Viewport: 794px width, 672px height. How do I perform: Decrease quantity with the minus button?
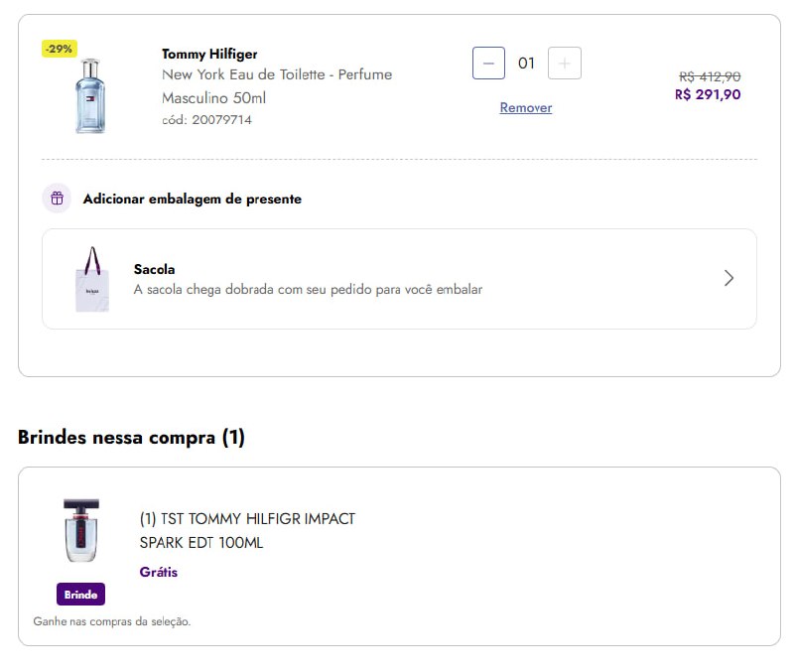488,64
